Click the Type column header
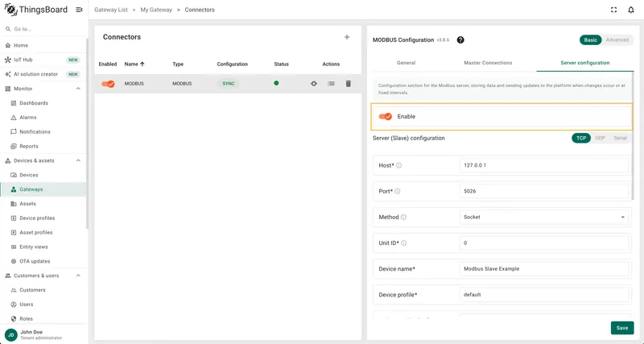644x344 pixels. point(178,64)
